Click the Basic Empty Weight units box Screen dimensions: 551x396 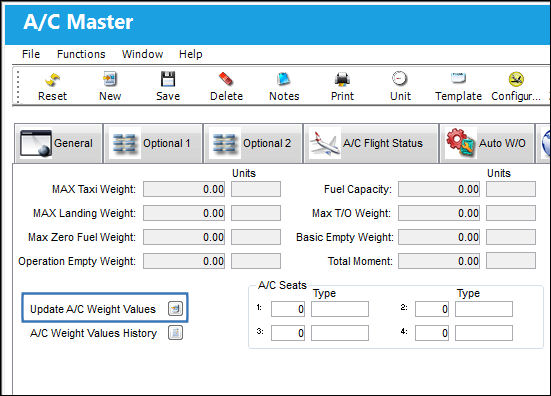point(511,237)
